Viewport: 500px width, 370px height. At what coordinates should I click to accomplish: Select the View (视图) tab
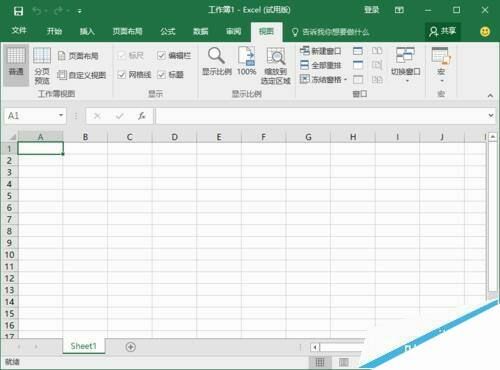pyautogui.click(x=266, y=32)
